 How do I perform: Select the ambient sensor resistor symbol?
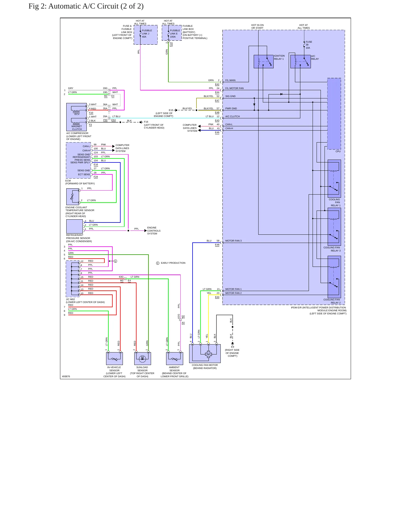(x=175, y=359)
